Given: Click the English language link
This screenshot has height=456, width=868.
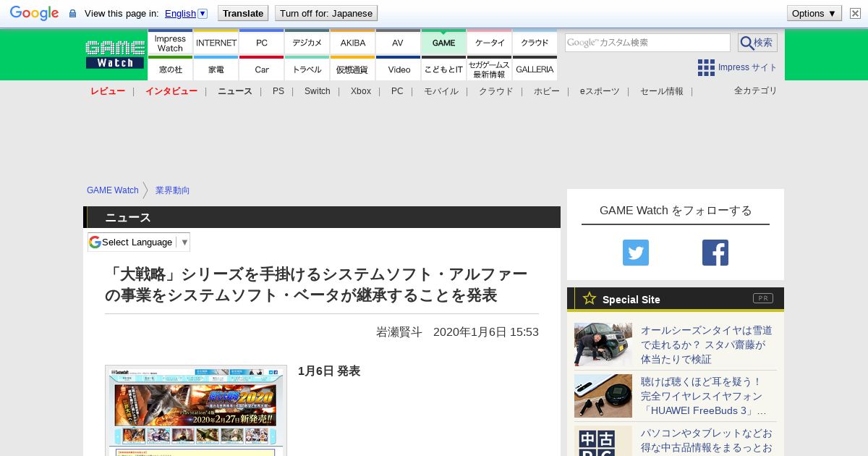Looking at the screenshot, I should click(180, 13).
